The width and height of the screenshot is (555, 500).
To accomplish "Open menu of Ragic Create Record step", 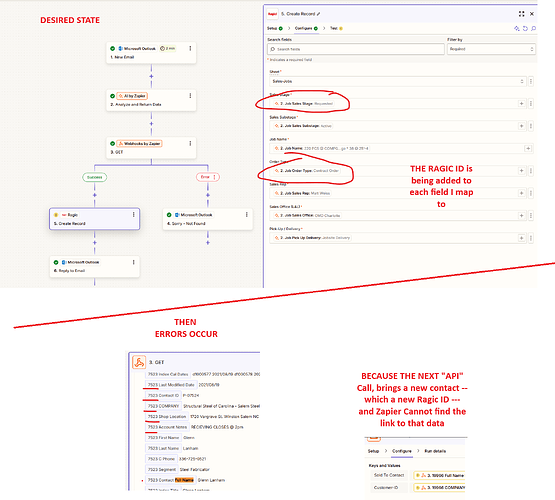I will pyautogui.click(x=133, y=214).
